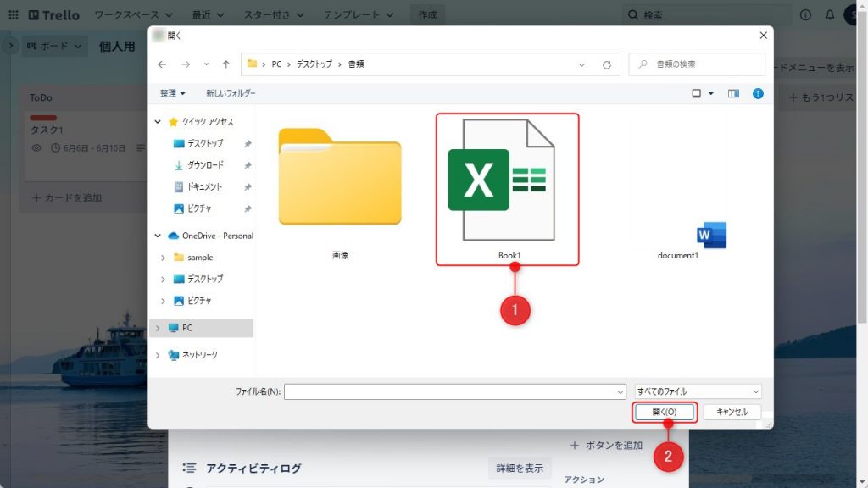Click the 書類 breadcrumb segment

pos(355,64)
